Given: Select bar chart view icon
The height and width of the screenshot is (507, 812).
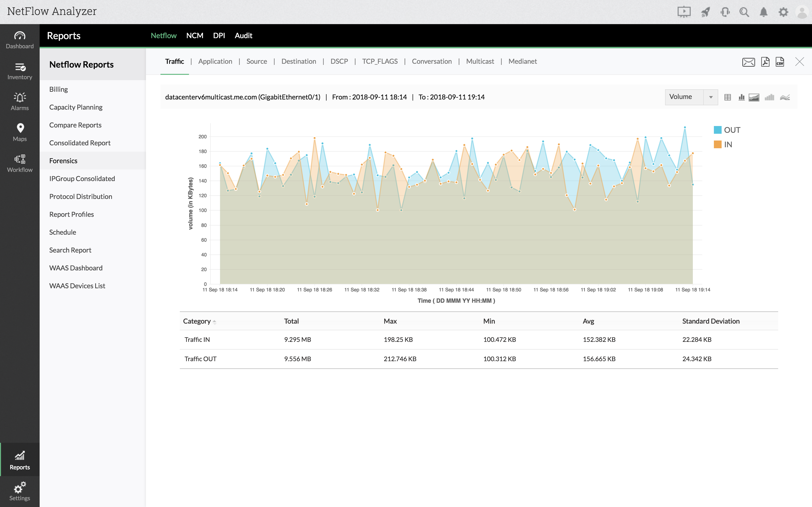Looking at the screenshot, I should point(741,97).
